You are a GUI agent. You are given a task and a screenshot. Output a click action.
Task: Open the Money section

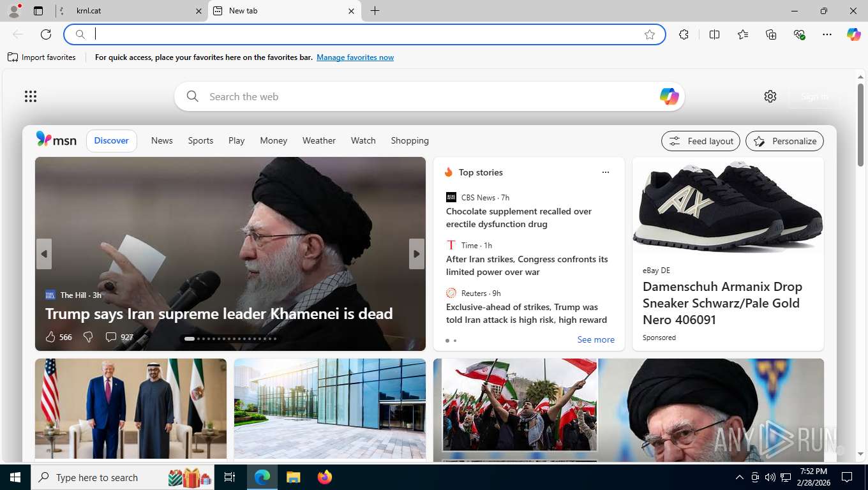(274, 140)
